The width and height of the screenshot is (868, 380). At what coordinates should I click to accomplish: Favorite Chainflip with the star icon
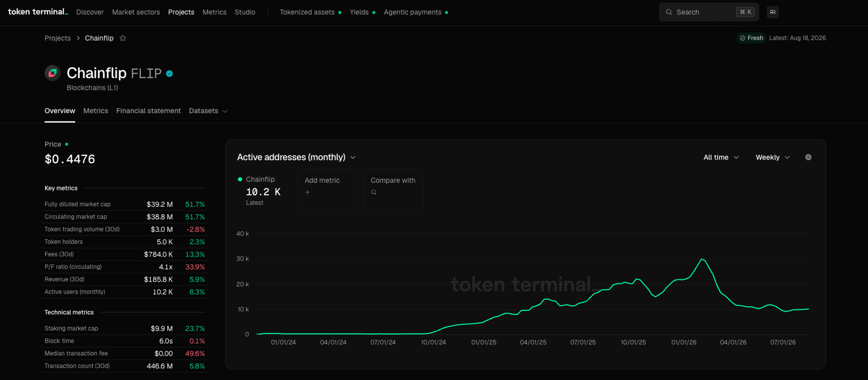point(123,38)
